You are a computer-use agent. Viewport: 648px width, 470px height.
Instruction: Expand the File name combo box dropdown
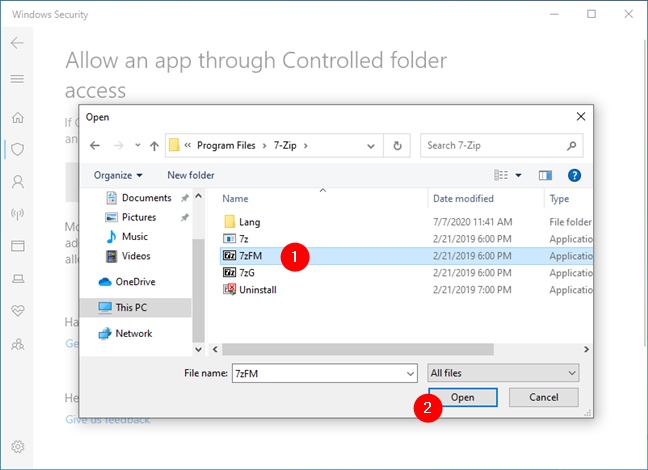(x=410, y=373)
